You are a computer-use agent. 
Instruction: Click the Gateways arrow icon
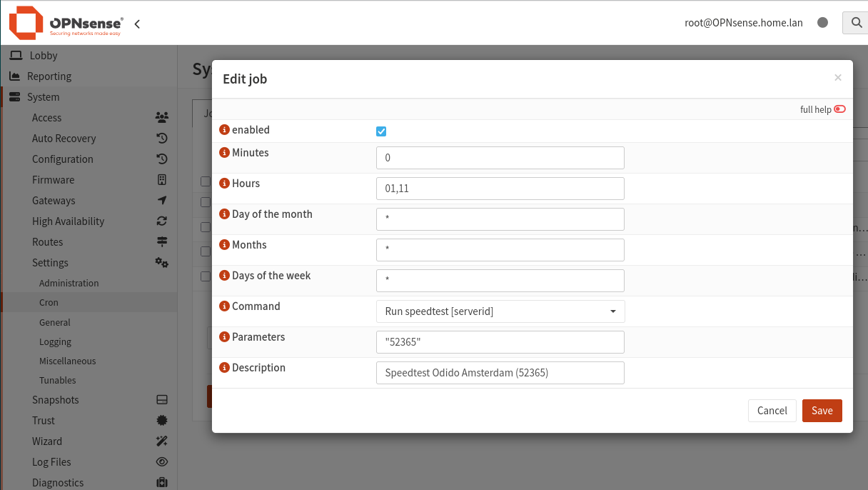[x=162, y=201]
